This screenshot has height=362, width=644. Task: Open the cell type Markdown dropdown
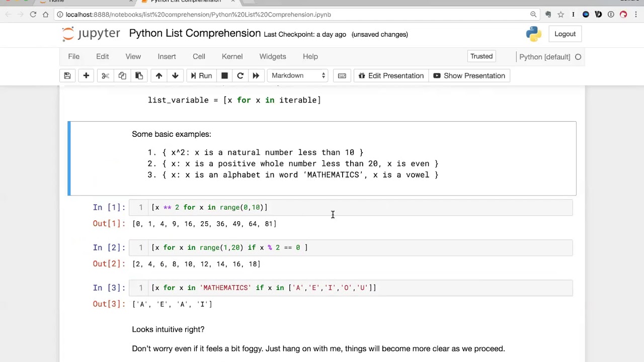tap(298, 75)
